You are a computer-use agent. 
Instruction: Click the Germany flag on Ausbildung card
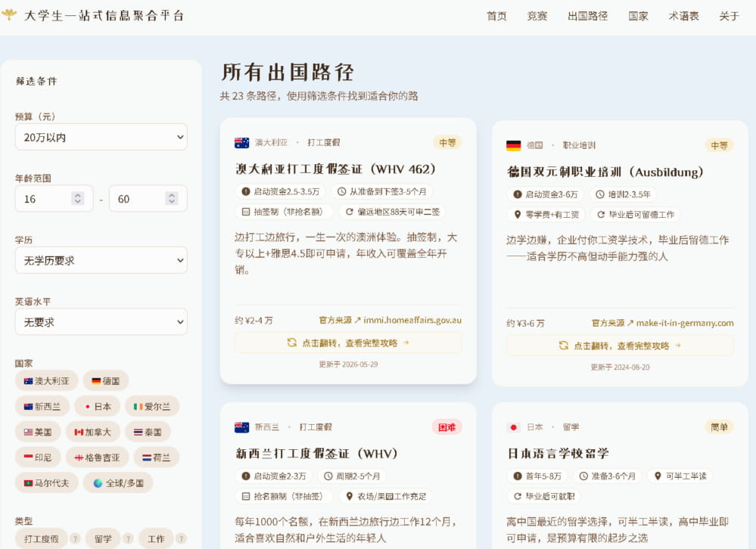[x=514, y=145]
